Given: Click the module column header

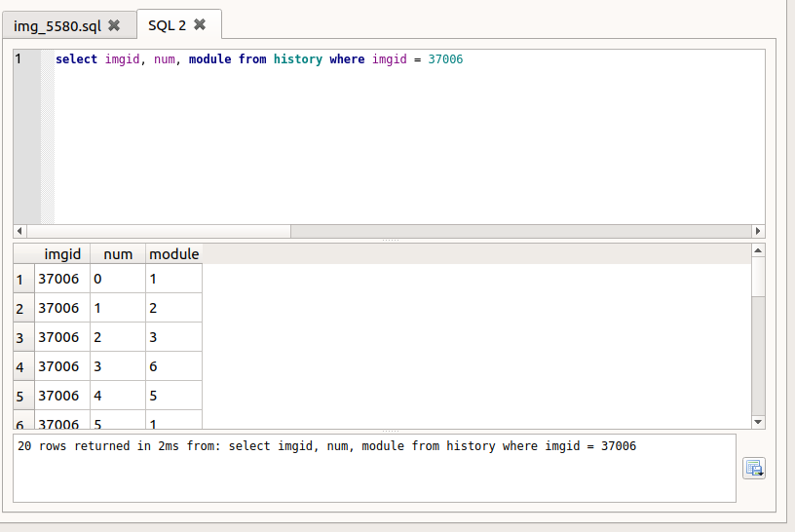Looking at the screenshot, I should pyautogui.click(x=173, y=253).
